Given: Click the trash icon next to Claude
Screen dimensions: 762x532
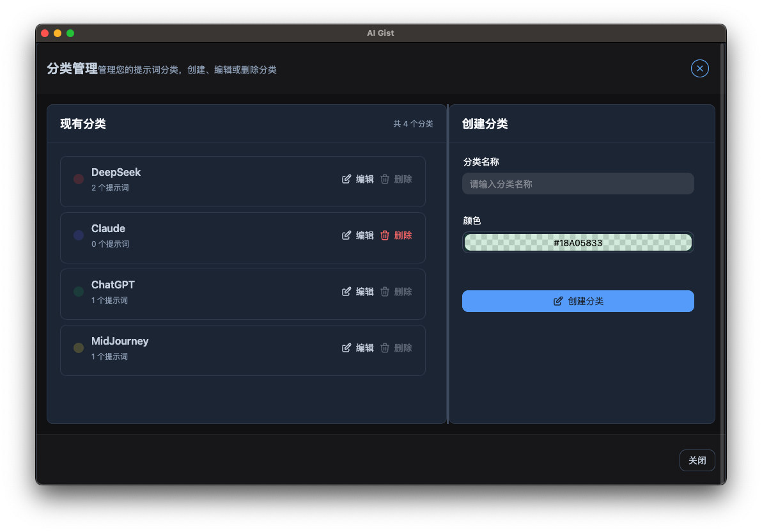Looking at the screenshot, I should coord(384,235).
